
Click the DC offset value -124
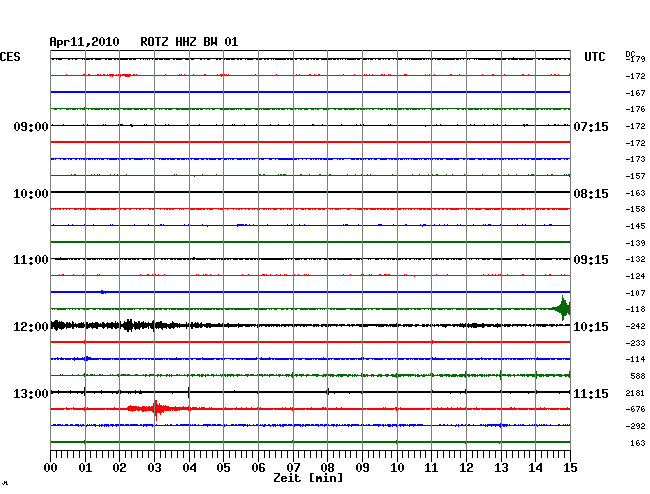(635, 276)
